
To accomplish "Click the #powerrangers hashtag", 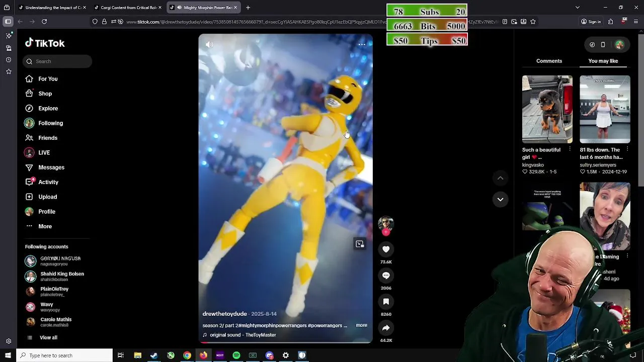I will coord(325,325).
